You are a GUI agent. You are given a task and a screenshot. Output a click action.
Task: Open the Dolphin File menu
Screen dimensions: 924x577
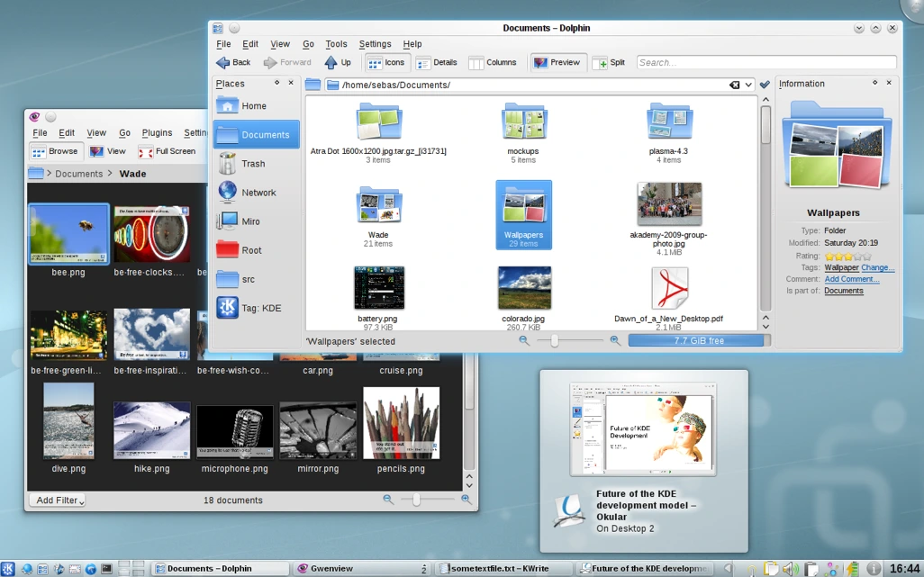(223, 44)
